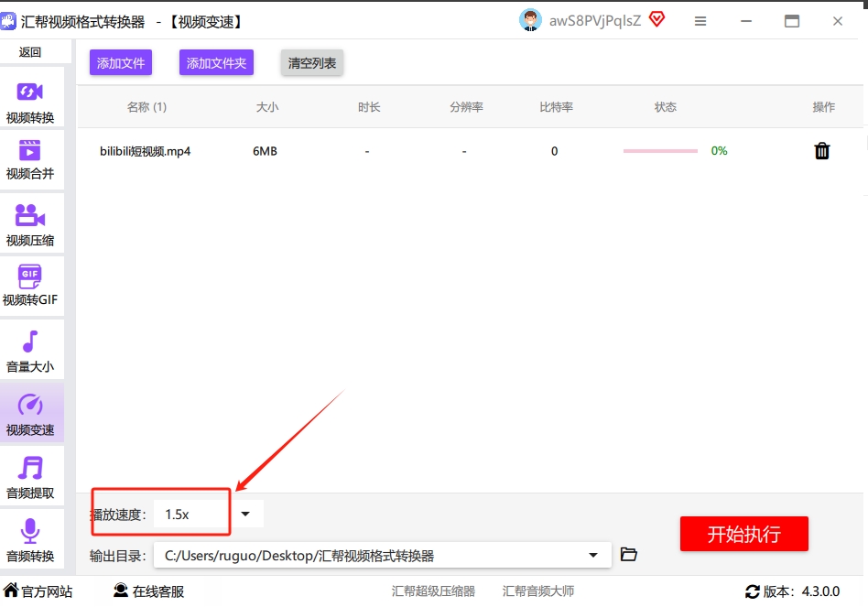Open the hamburger menu in title bar
Image resolution: width=868 pixels, height=607 pixels.
(700, 21)
